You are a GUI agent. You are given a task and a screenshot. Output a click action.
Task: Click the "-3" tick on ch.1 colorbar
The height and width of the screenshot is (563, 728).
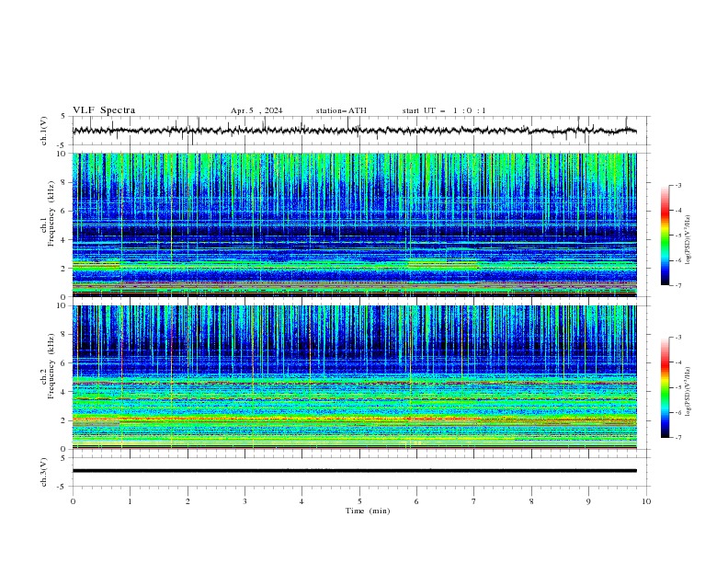pyautogui.click(x=678, y=185)
